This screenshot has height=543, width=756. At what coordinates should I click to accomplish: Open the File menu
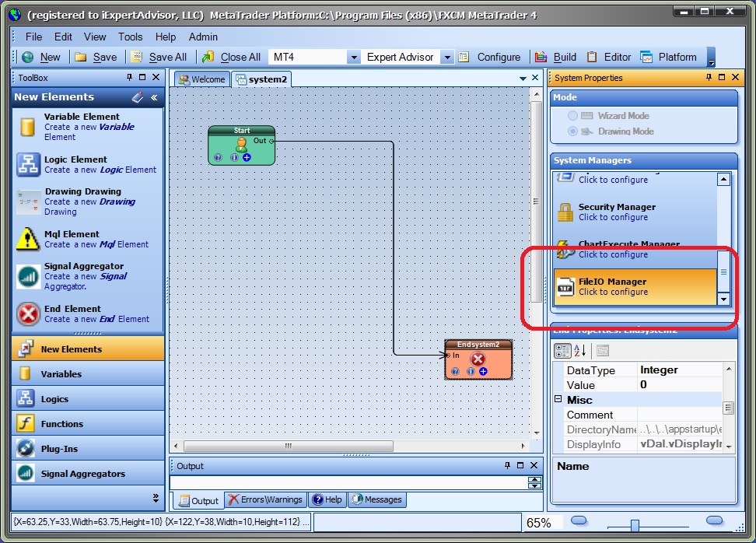[x=33, y=37]
